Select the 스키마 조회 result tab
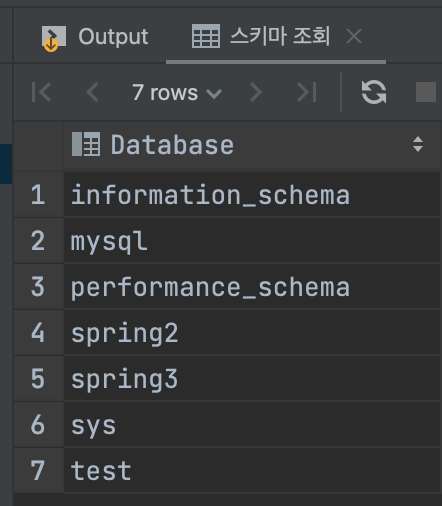442x506 pixels. coord(261,36)
